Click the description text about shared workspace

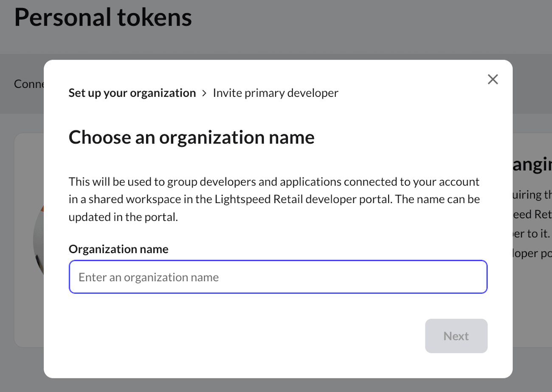click(x=274, y=200)
